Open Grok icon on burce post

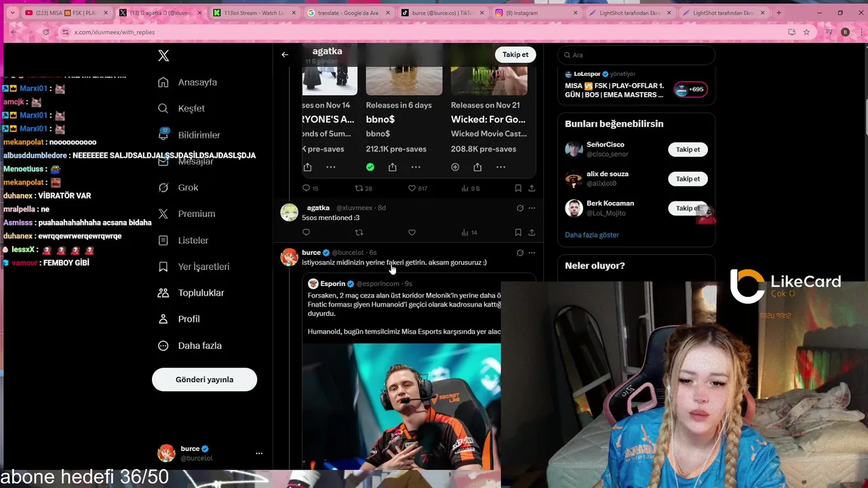tap(520, 253)
